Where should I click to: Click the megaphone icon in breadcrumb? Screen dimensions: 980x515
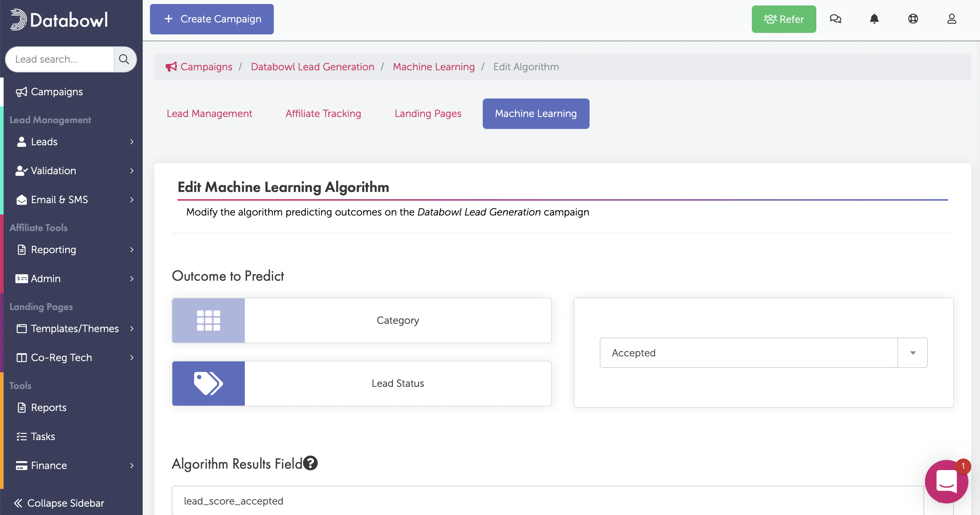point(171,67)
